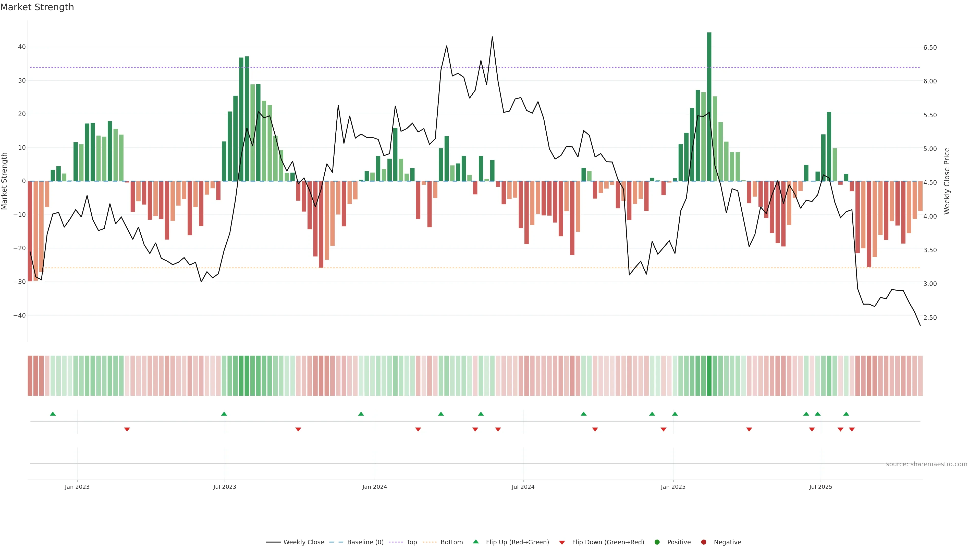
Task: Click the Flip Up green triangle legend icon
Action: [x=475, y=542]
